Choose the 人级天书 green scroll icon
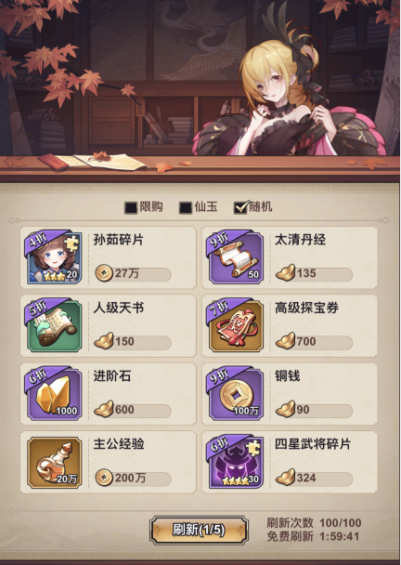The width and height of the screenshot is (401, 565). 54,326
